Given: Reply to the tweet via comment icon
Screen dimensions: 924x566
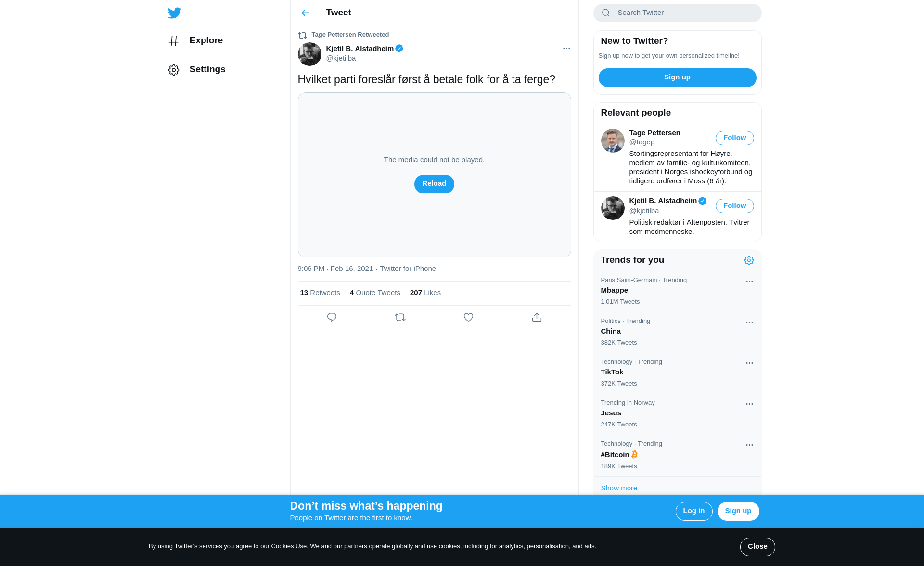Looking at the screenshot, I should [x=332, y=317].
